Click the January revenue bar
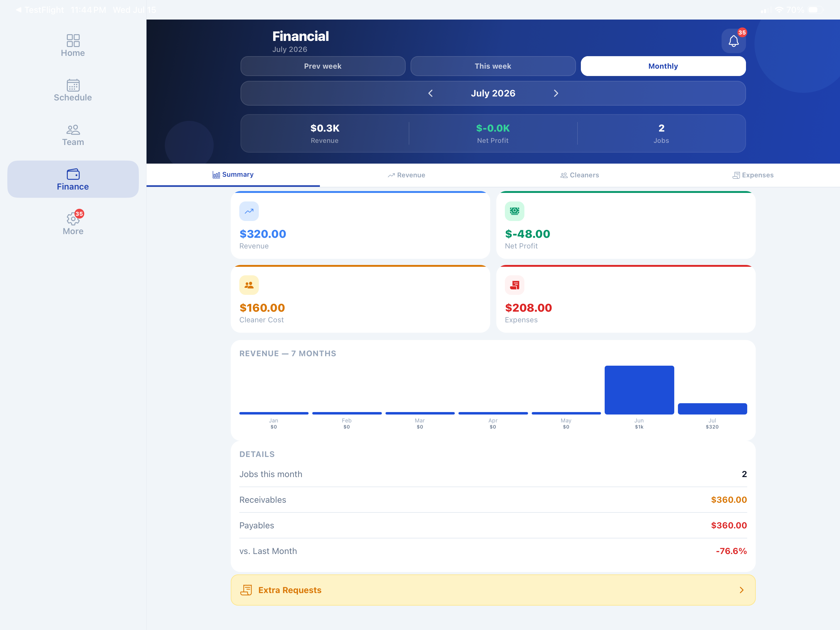Image resolution: width=840 pixels, height=630 pixels. (274, 413)
